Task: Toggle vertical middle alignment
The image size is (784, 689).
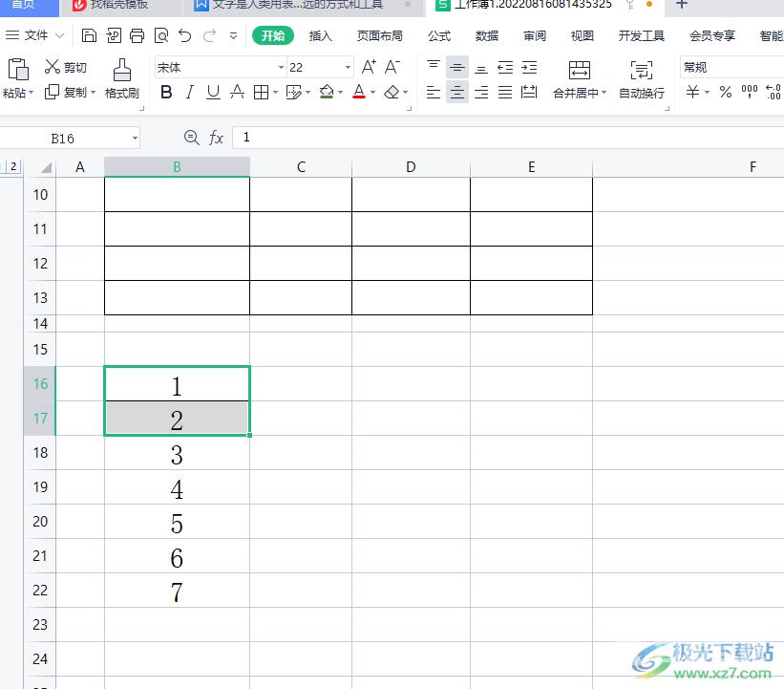Action: [x=457, y=67]
